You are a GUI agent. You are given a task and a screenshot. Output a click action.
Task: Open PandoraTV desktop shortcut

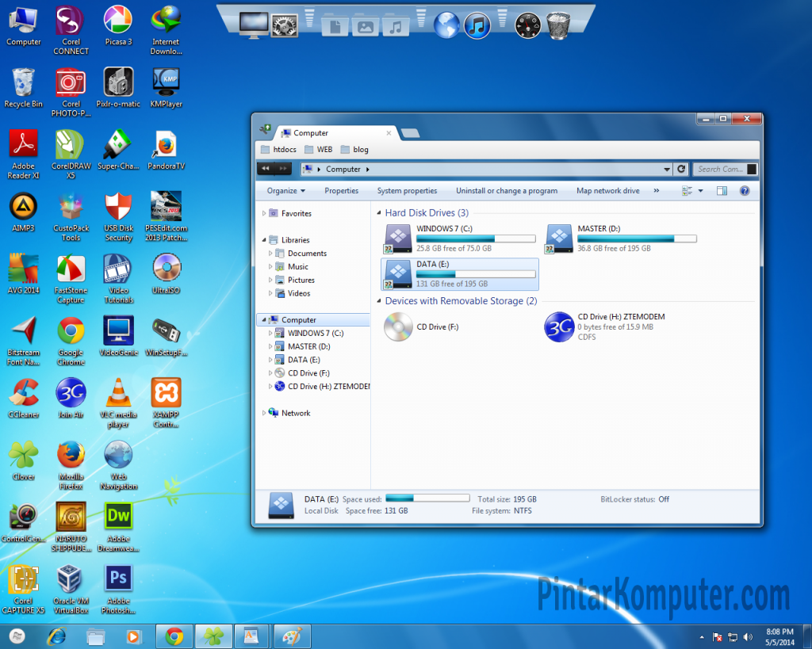[x=166, y=150]
